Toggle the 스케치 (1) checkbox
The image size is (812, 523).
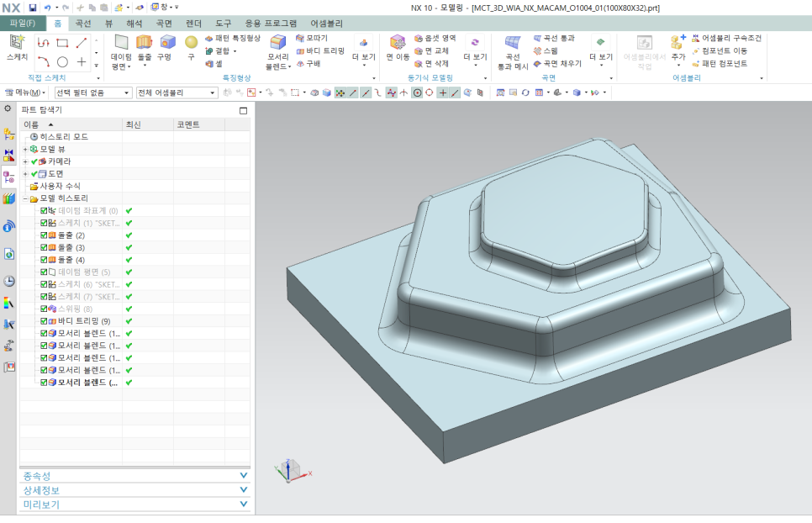click(x=44, y=223)
